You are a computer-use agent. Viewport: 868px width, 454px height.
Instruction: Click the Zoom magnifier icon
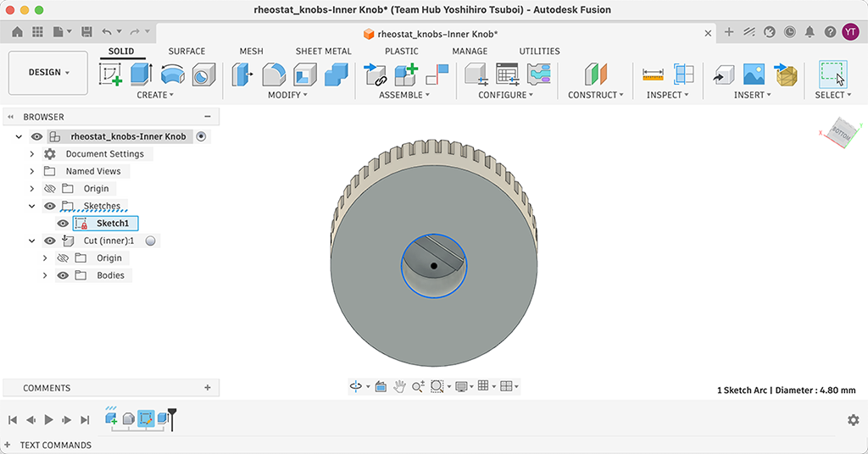tap(418, 386)
